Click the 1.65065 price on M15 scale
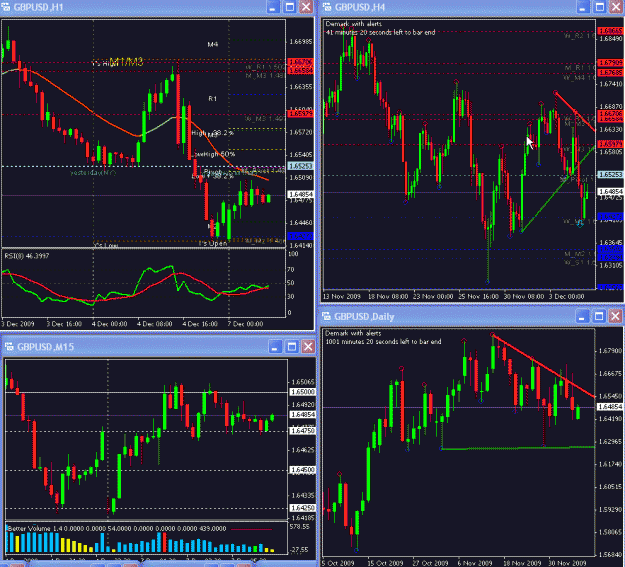Viewport: 625px width, 567px height. coord(303,382)
